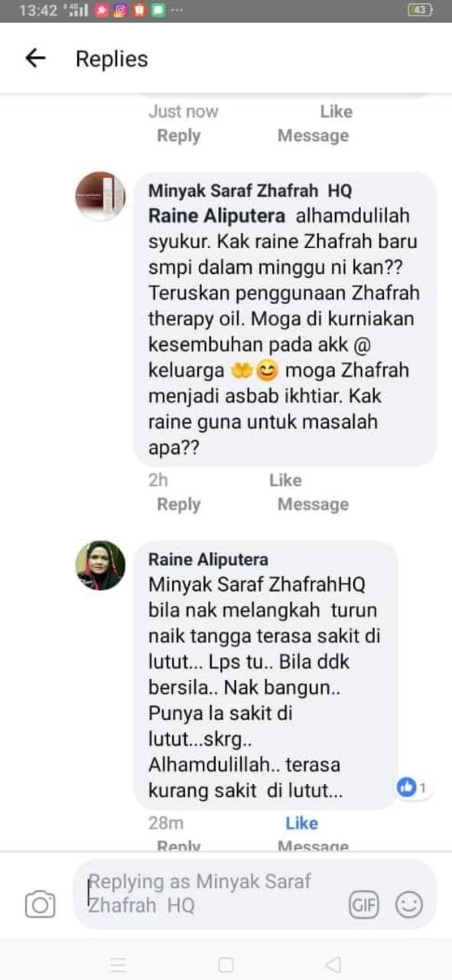This screenshot has width=452, height=980.
Task: Like Raine Aliputera's comment
Action: coord(301,823)
